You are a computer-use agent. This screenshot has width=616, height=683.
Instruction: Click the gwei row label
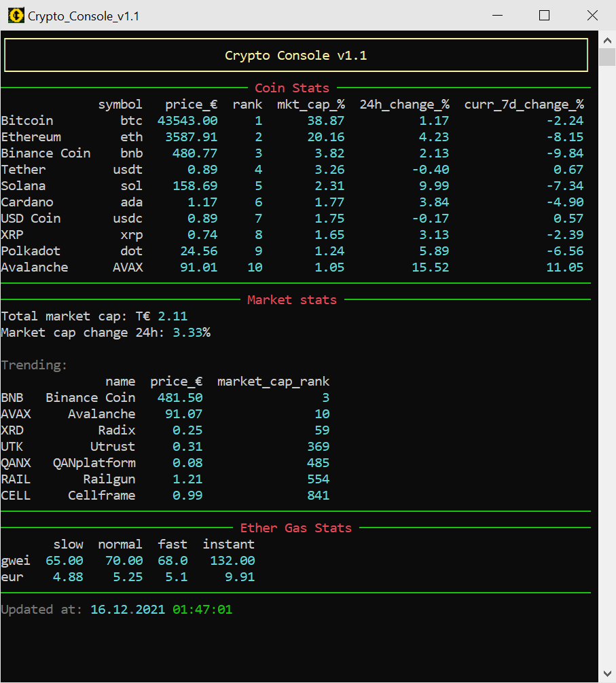(x=16, y=561)
